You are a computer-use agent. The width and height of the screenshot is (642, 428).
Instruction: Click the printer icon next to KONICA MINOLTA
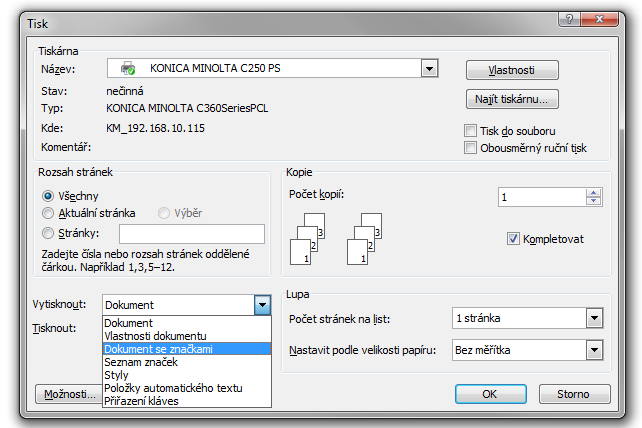click(128, 69)
